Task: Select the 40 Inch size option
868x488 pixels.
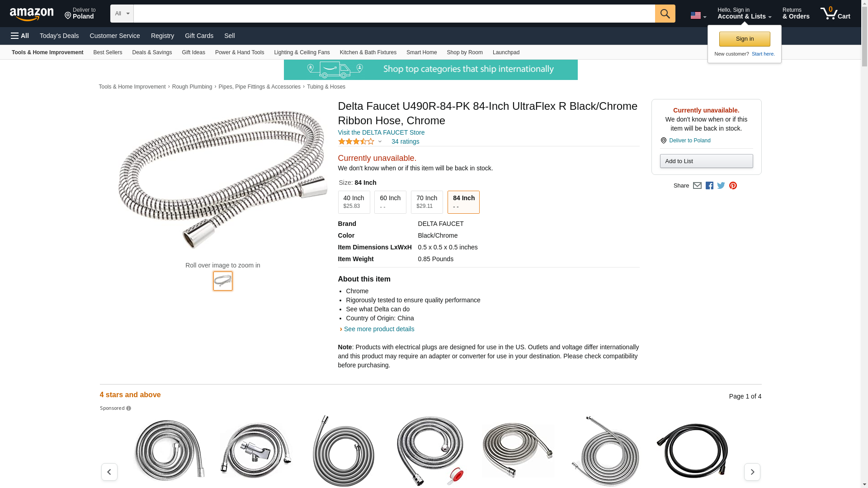Action: tap(354, 202)
